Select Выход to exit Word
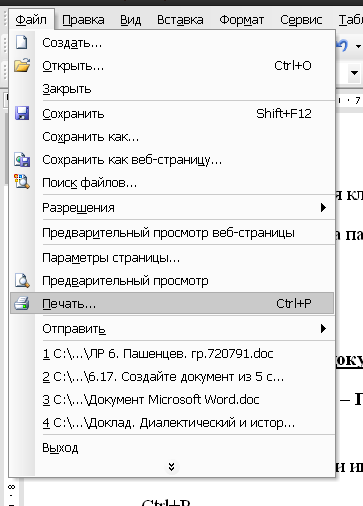 click(172, 448)
